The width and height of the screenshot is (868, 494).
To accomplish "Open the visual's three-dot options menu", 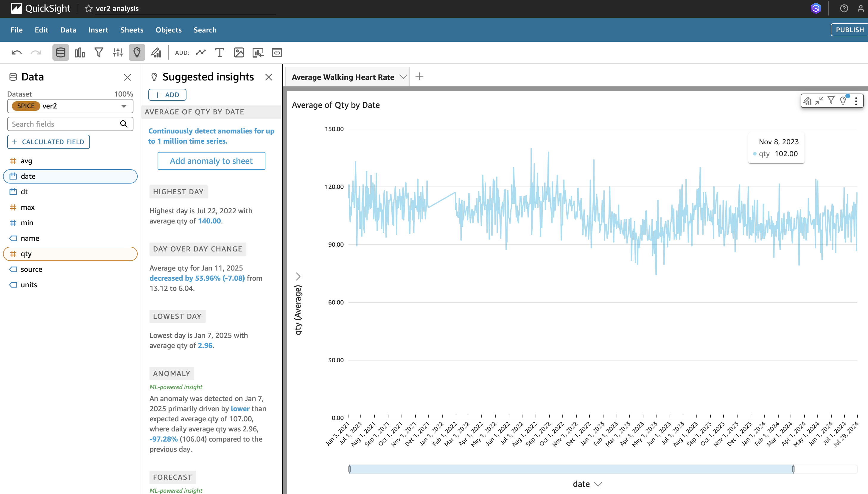I will (856, 101).
